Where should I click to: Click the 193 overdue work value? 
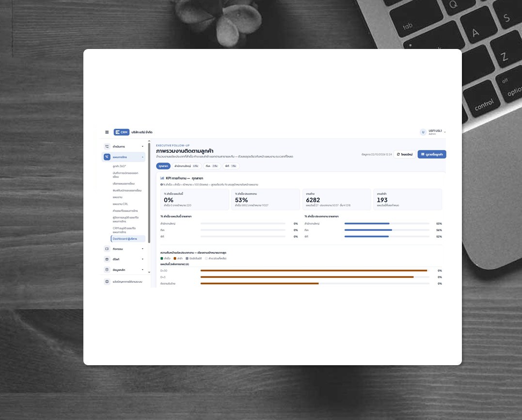pyautogui.click(x=382, y=200)
